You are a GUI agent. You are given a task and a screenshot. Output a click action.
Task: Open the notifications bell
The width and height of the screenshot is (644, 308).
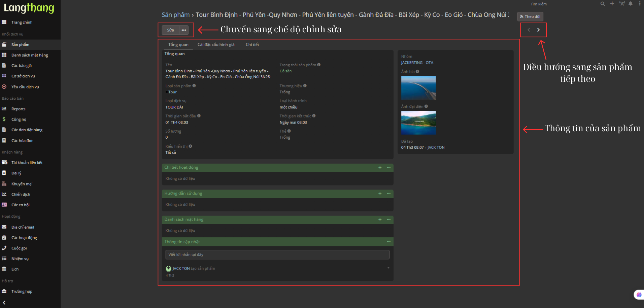coord(631,4)
